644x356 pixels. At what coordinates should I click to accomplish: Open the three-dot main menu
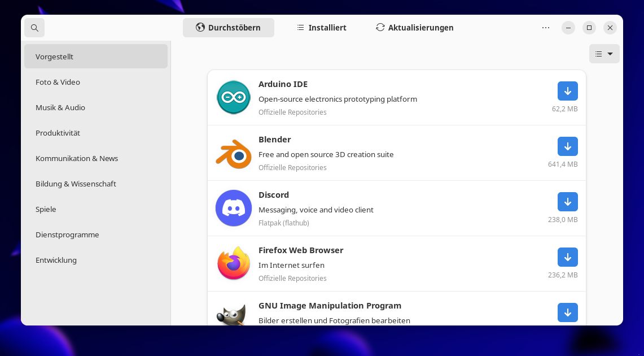545,28
